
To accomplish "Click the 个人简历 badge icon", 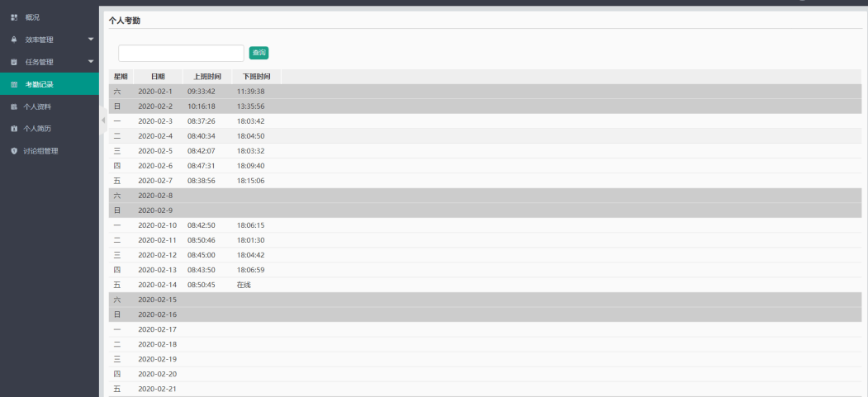I will 13,129.
